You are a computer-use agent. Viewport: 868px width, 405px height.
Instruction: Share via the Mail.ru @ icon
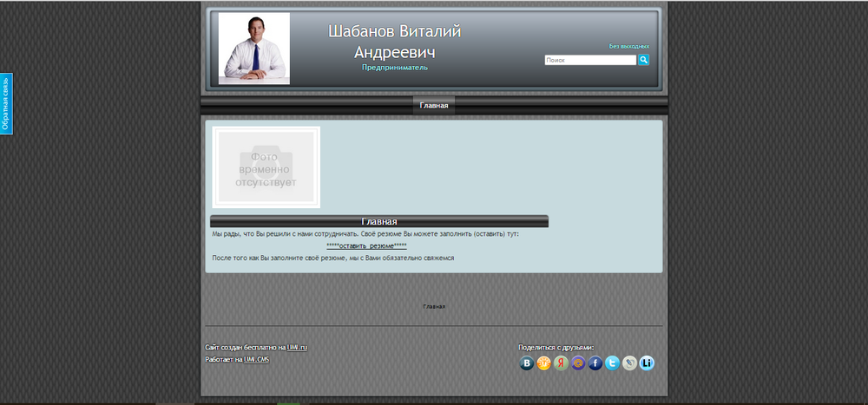coord(578,363)
